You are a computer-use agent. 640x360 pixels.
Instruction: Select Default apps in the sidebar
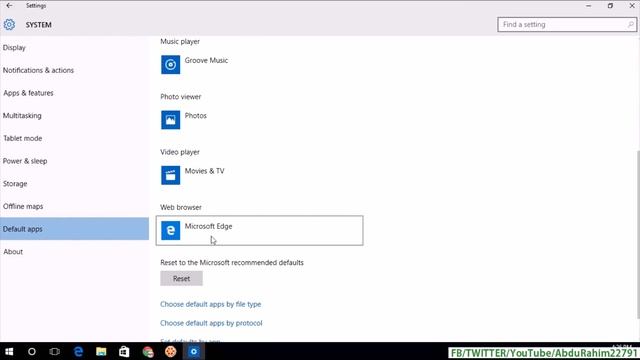click(x=74, y=229)
